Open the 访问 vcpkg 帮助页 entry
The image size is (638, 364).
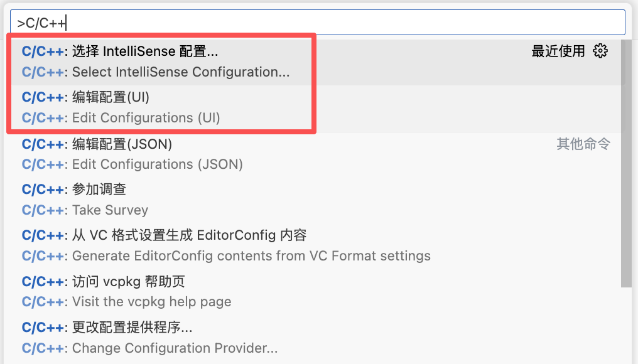click(128, 282)
